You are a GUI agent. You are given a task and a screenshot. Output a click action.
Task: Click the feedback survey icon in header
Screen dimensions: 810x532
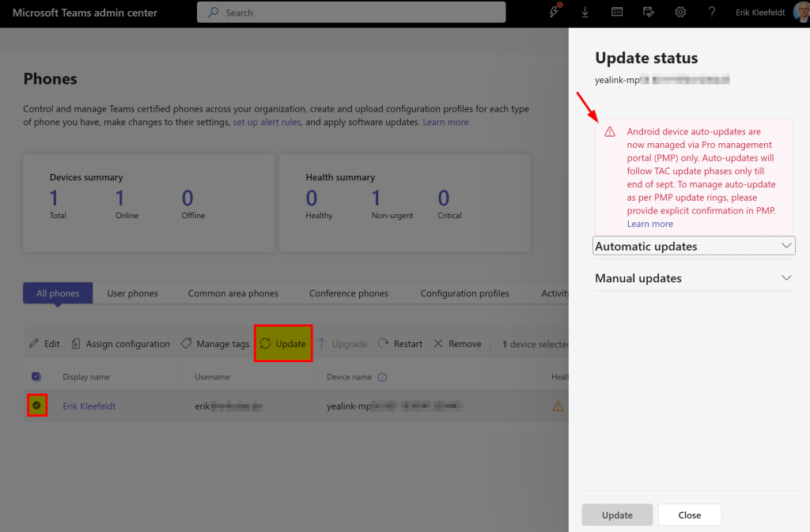coord(649,12)
